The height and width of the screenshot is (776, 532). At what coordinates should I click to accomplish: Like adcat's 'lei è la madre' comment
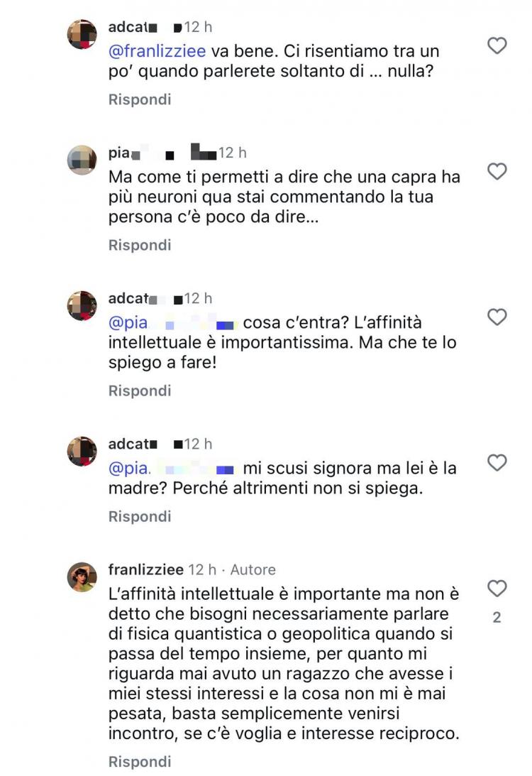pyautogui.click(x=497, y=462)
